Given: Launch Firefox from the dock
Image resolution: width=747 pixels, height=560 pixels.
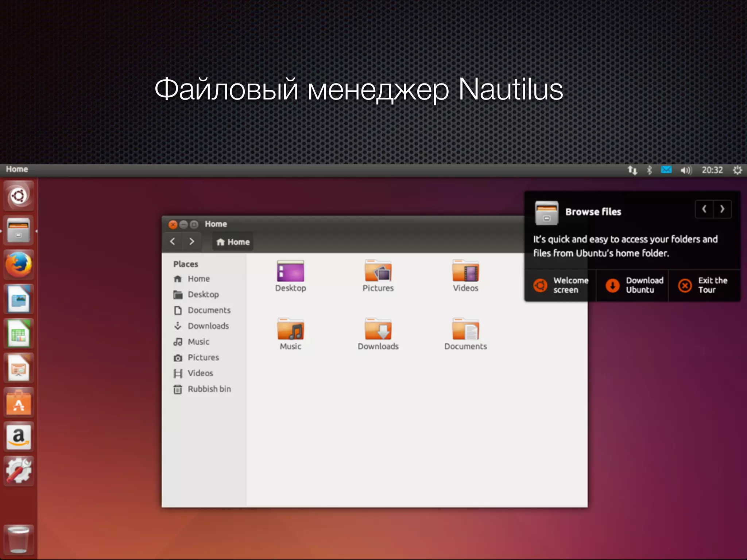Looking at the screenshot, I should [19, 264].
